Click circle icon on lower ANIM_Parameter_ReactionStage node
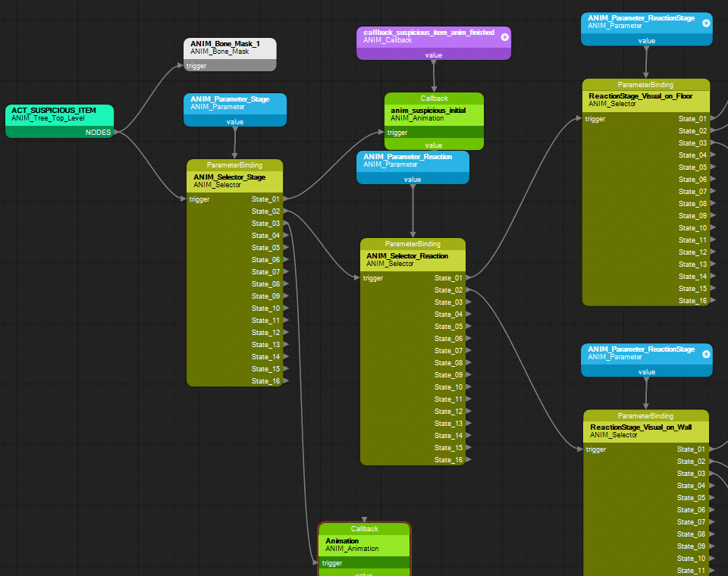 click(x=706, y=354)
